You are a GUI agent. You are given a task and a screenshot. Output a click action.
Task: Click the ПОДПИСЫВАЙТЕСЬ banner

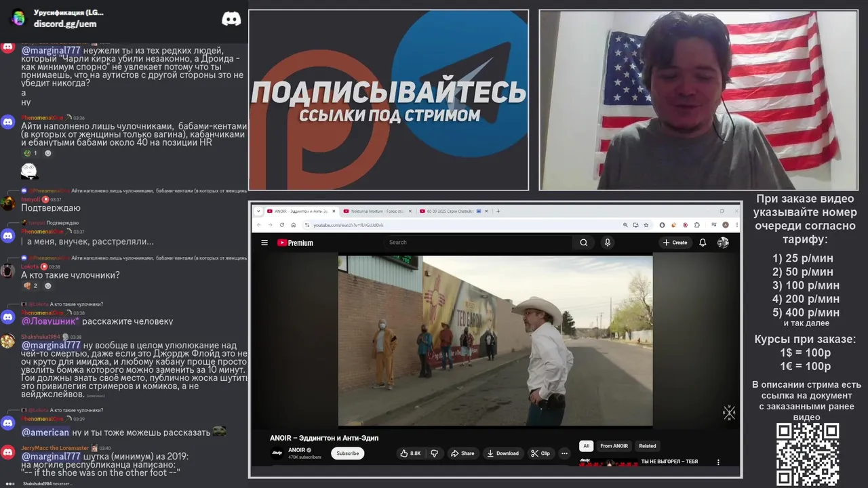[x=389, y=100]
